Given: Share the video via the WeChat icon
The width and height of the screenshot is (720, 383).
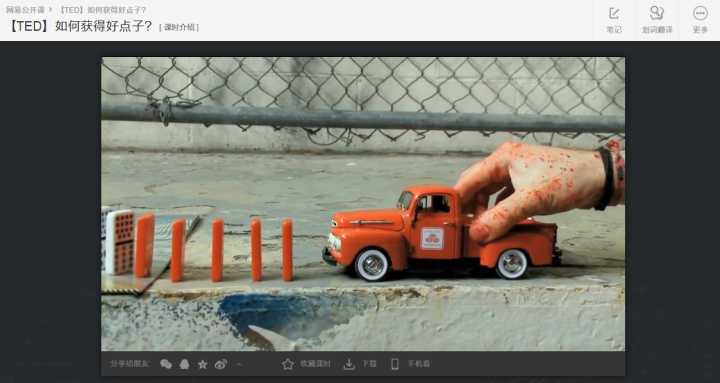Looking at the screenshot, I should [x=166, y=364].
